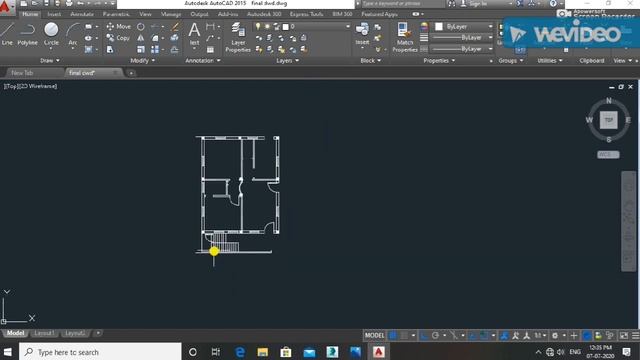Expand the Modify panel
The image size is (640, 360).
pos(142,60)
